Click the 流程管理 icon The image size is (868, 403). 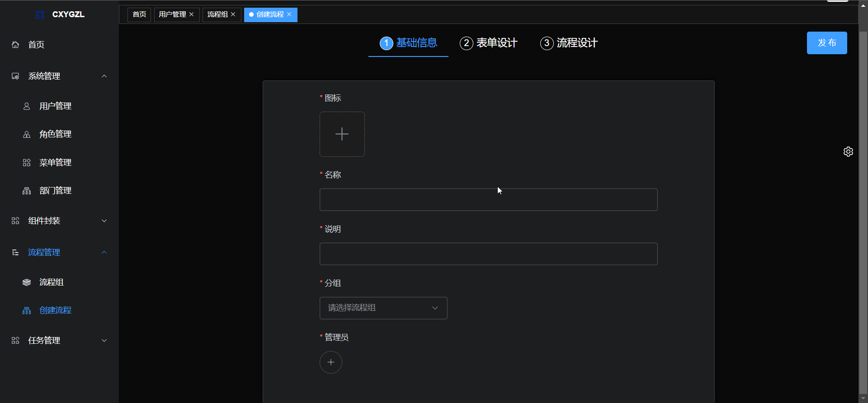point(15,253)
